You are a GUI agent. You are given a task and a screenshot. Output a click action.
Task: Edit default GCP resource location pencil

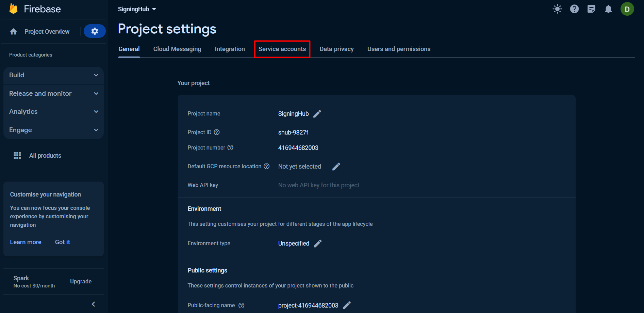click(x=336, y=167)
